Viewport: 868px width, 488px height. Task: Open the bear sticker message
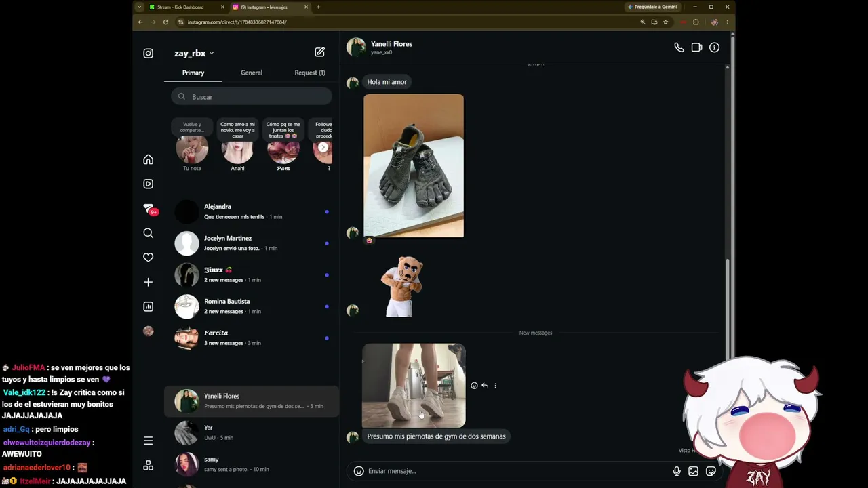(x=402, y=286)
